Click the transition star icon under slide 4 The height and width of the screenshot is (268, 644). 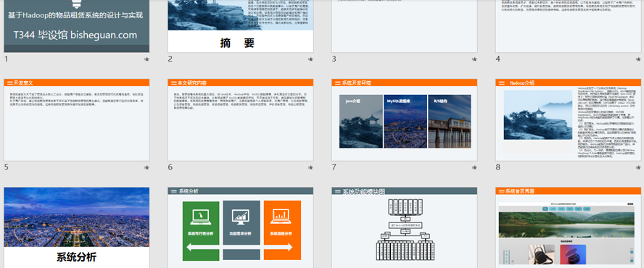pyautogui.click(x=638, y=59)
